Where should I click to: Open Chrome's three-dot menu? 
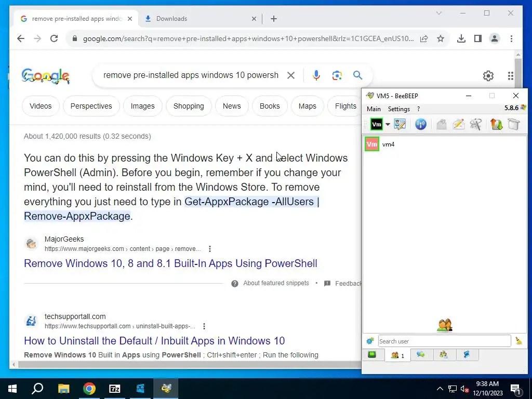[511, 38]
